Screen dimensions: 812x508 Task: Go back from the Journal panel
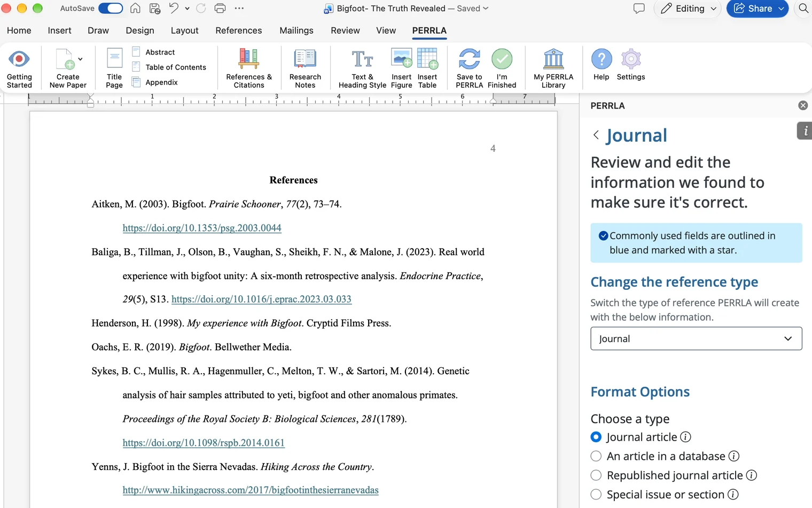(596, 135)
